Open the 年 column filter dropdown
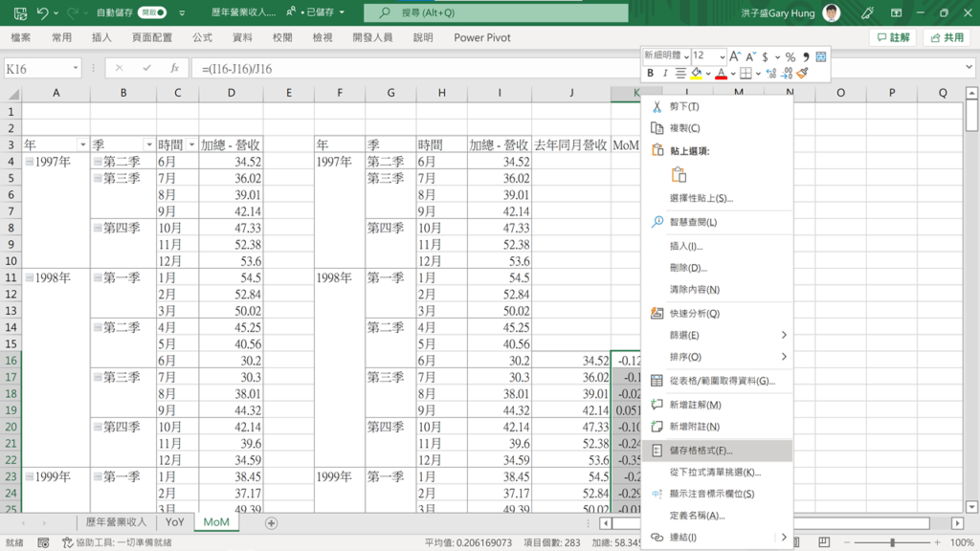 pos(82,145)
